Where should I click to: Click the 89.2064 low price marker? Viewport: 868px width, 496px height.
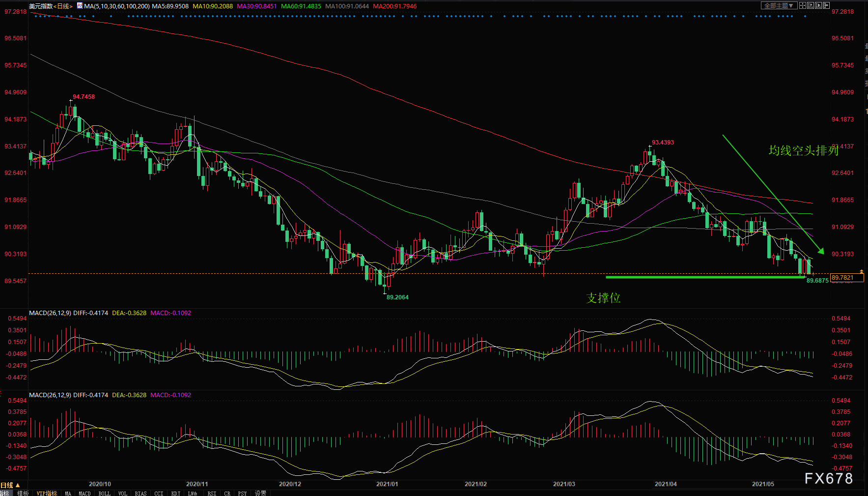[x=397, y=297]
